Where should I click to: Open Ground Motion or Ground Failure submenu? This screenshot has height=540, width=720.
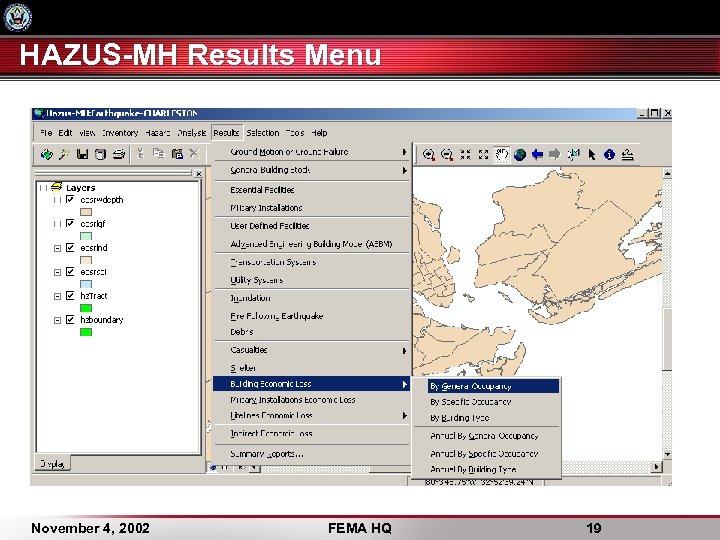tap(311, 152)
